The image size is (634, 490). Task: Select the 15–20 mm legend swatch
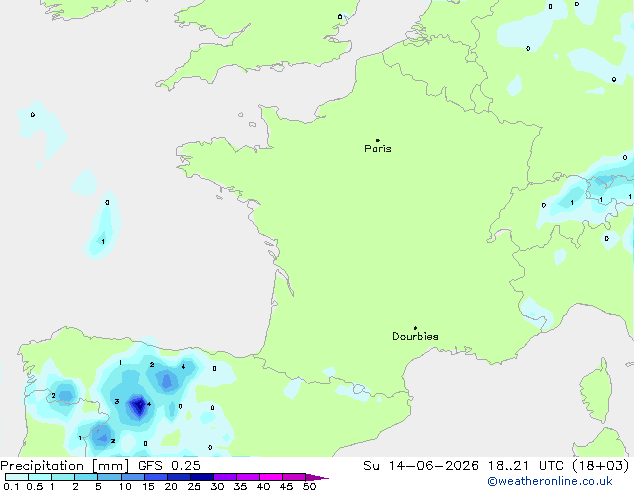[155, 477]
